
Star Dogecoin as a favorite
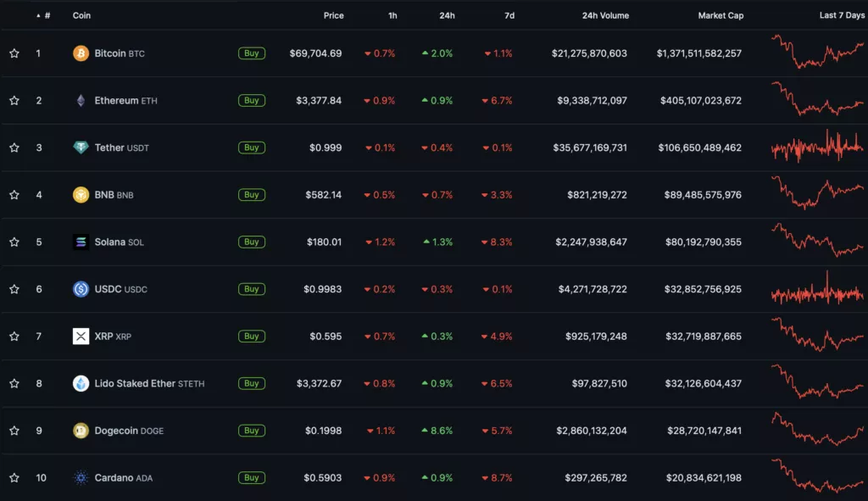pyautogui.click(x=14, y=430)
